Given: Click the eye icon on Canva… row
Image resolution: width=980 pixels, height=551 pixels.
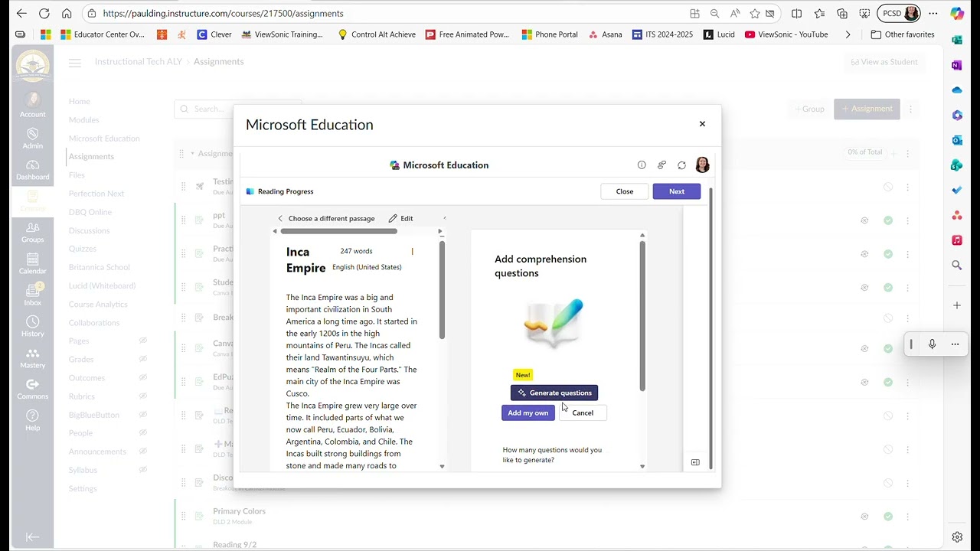Looking at the screenshot, I should tap(864, 348).
